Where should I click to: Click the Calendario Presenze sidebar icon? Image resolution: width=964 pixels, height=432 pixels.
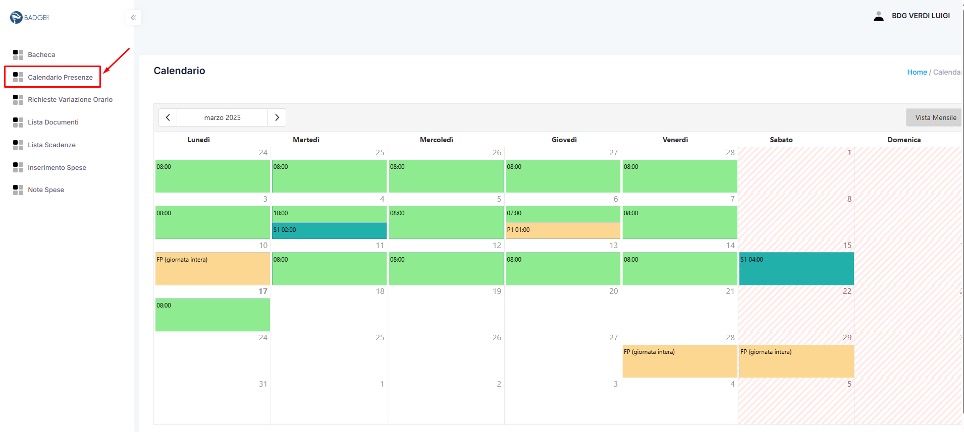pos(16,77)
